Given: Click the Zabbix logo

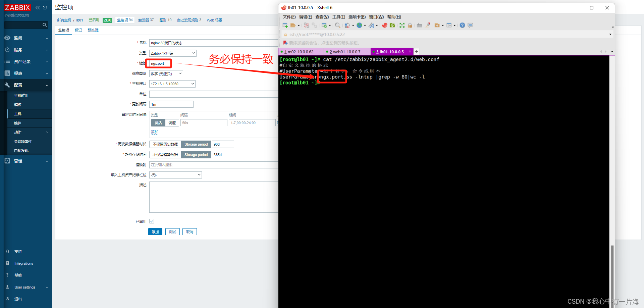Looking at the screenshot, I should 17,7.
